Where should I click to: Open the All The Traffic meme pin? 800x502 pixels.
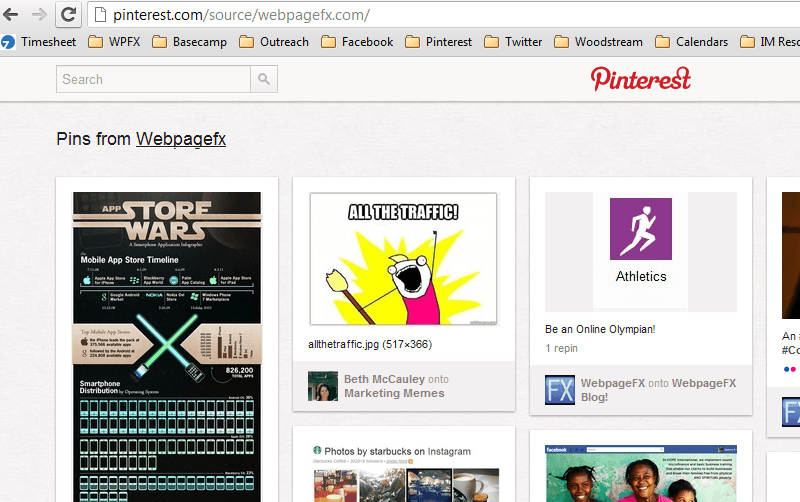coord(403,259)
